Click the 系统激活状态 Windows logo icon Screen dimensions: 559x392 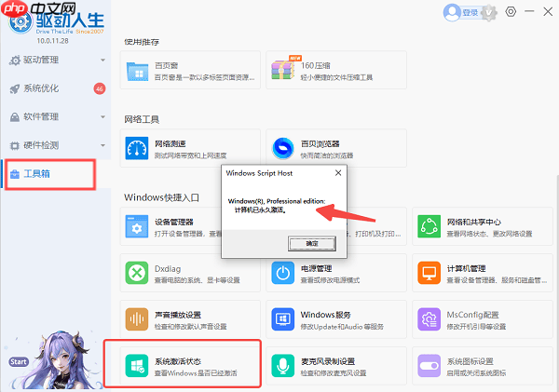pos(137,365)
